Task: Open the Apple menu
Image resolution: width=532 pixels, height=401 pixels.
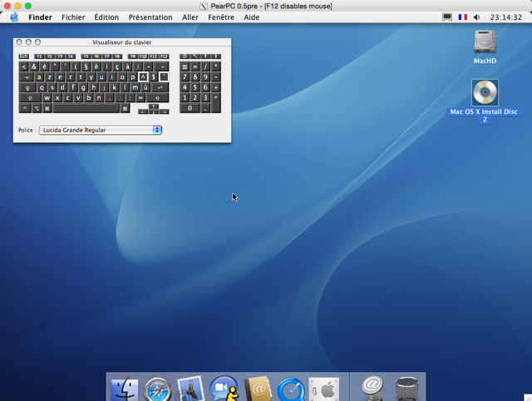Action: (x=14, y=17)
